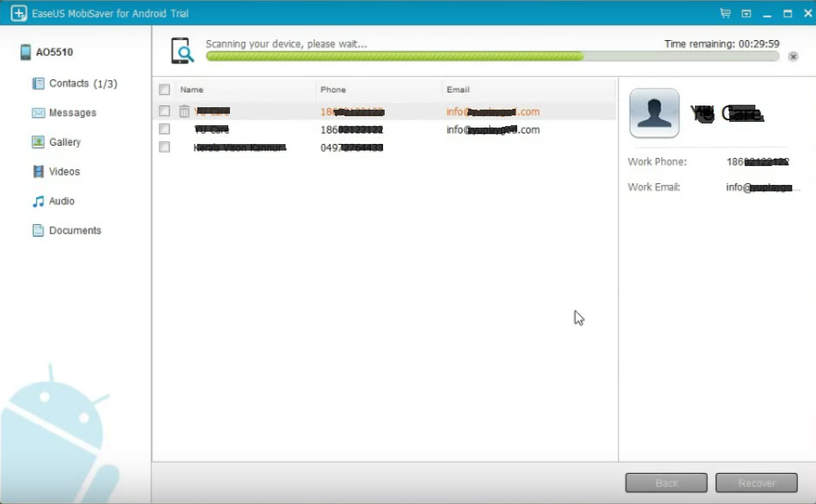Open the title bar dropdown menu icon
Screen dimensions: 816x504
(x=746, y=14)
